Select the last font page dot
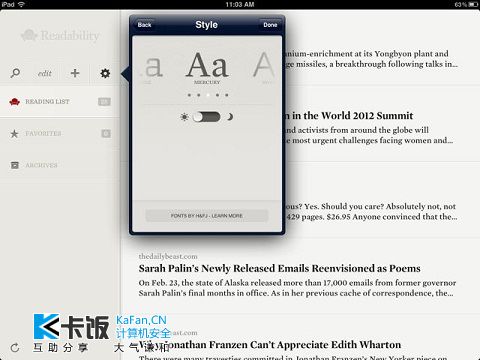The width and height of the screenshot is (480, 360). (227, 95)
